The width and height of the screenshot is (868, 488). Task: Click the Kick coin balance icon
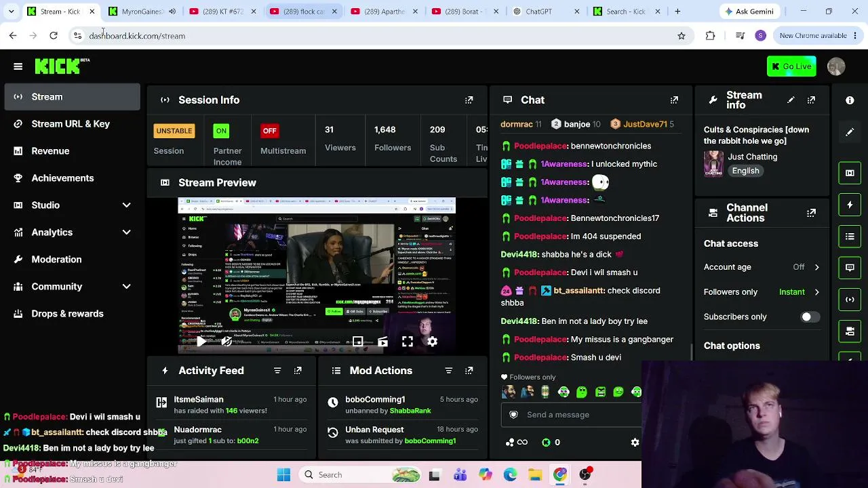coord(546,443)
